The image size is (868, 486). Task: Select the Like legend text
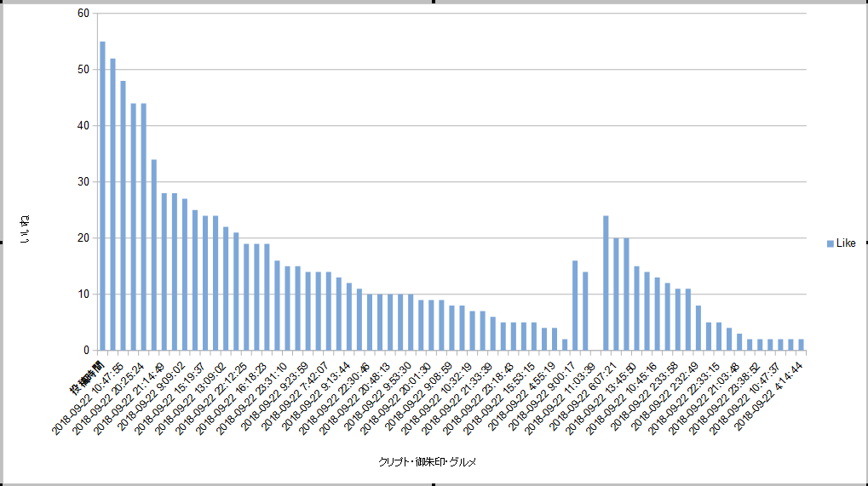pos(846,243)
